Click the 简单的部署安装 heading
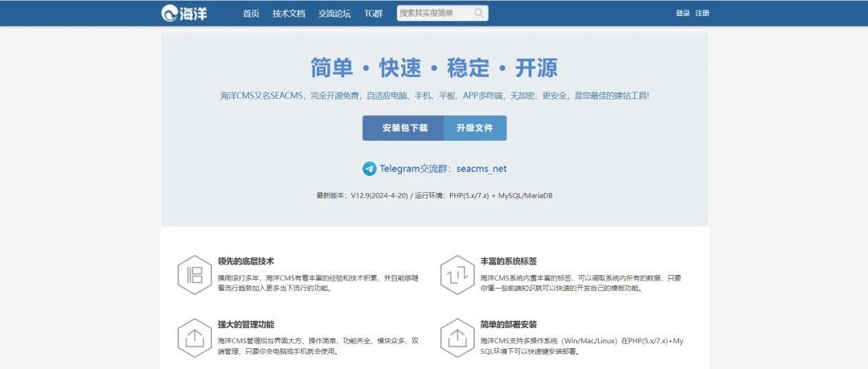 (x=509, y=324)
